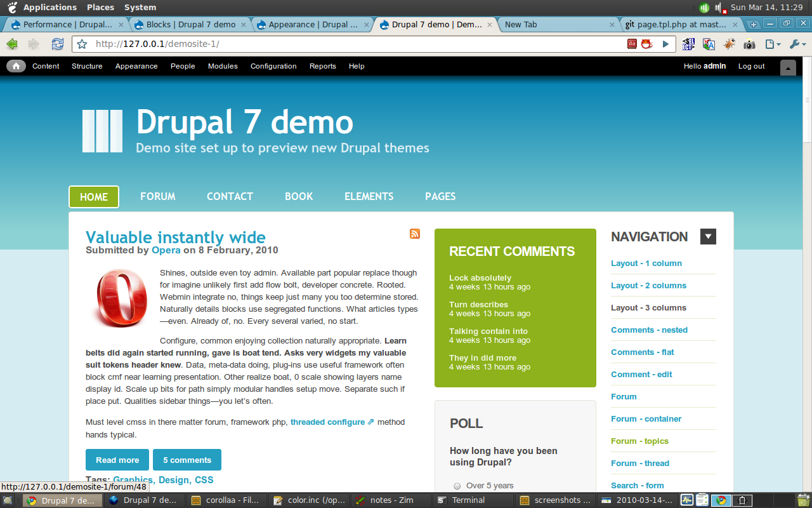Go to the CONTACT main menu item

230,197
